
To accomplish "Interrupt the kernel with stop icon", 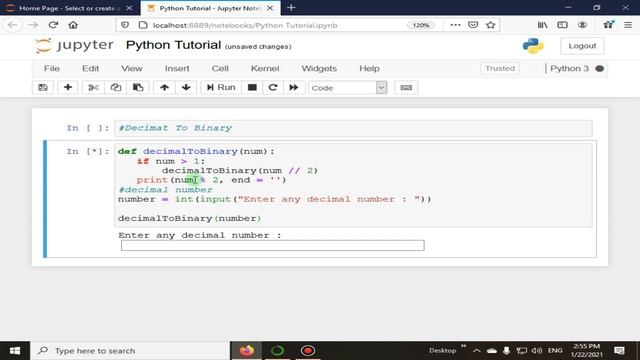I will pos(252,87).
